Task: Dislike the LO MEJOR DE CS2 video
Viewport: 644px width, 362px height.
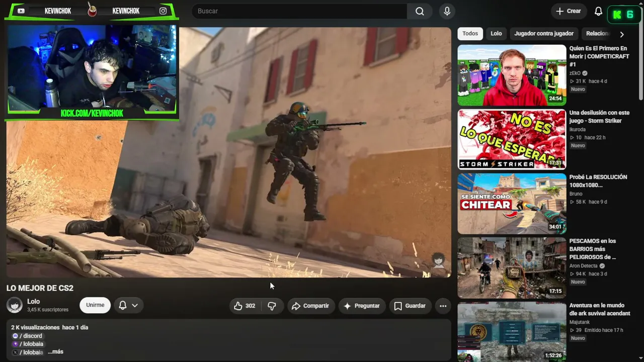Action: [x=272, y=306]
